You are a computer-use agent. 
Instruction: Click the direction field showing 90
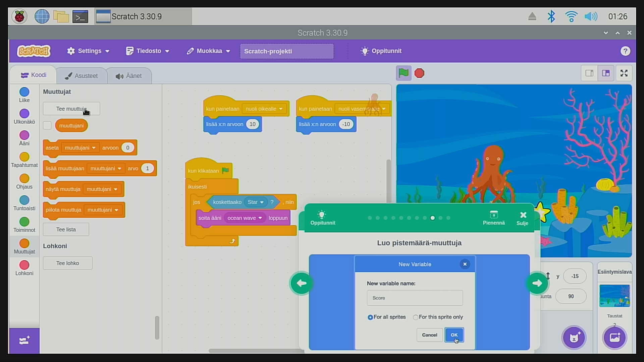tap(571, 296)
